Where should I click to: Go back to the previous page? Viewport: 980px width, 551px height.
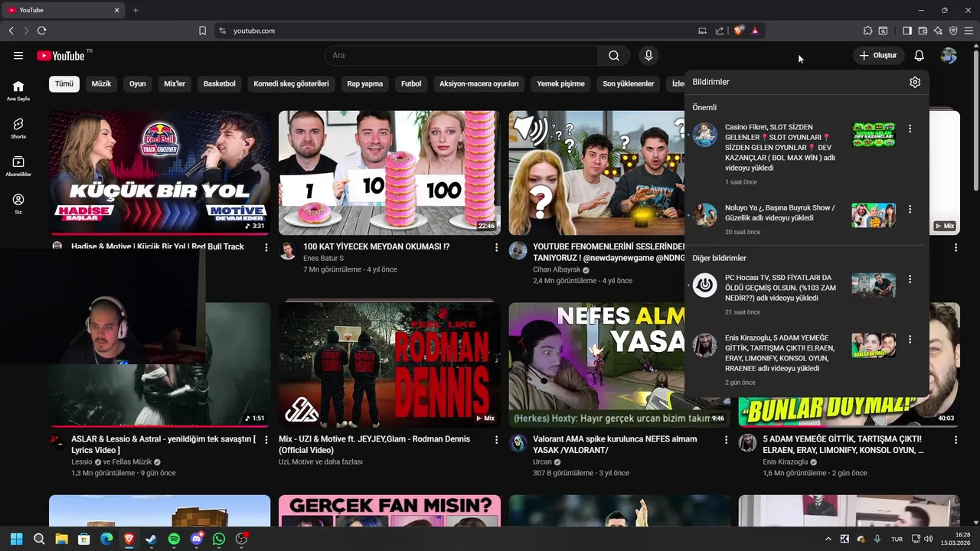click(x=11, y=31)
